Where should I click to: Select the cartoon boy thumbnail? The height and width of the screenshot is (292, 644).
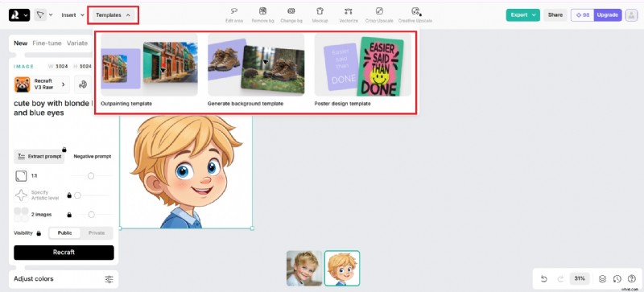coord(341,268)
